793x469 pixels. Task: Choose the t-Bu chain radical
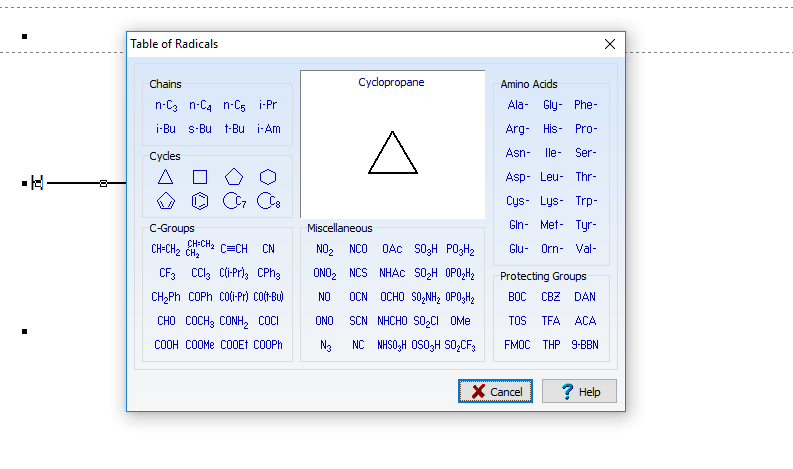(234, 129)
